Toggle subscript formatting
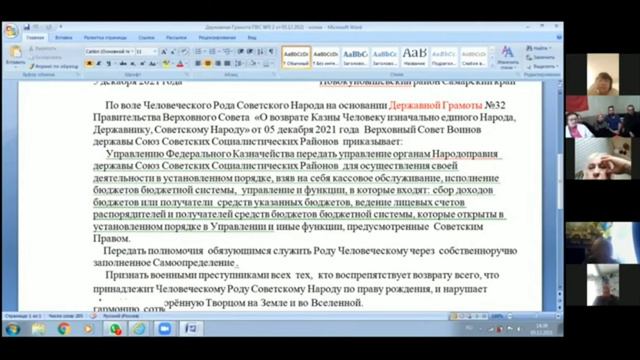Screen dimensions: 640x360 click(133, 64)
